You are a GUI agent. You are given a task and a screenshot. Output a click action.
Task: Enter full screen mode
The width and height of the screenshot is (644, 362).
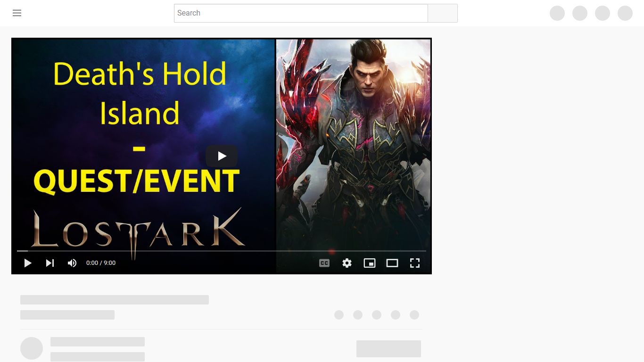coord(415,263)
